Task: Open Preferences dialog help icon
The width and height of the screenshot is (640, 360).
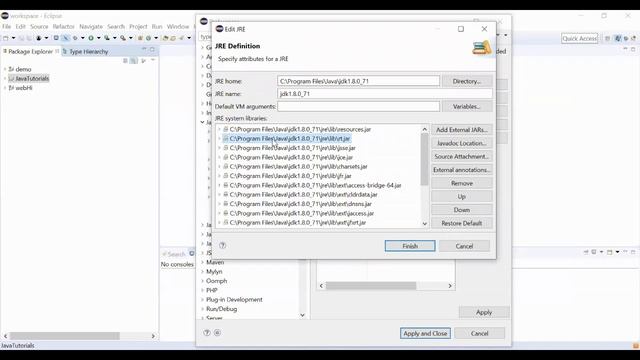Action: [207, 333]
